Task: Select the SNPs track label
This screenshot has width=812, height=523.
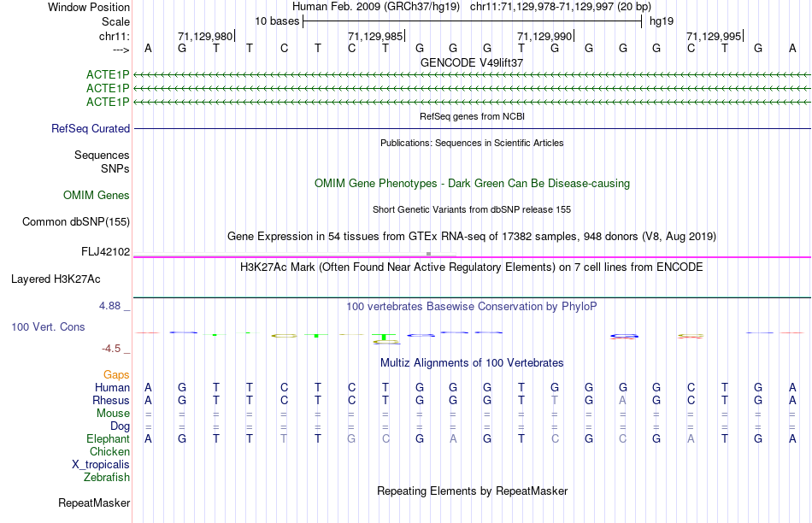Action: 115,169
